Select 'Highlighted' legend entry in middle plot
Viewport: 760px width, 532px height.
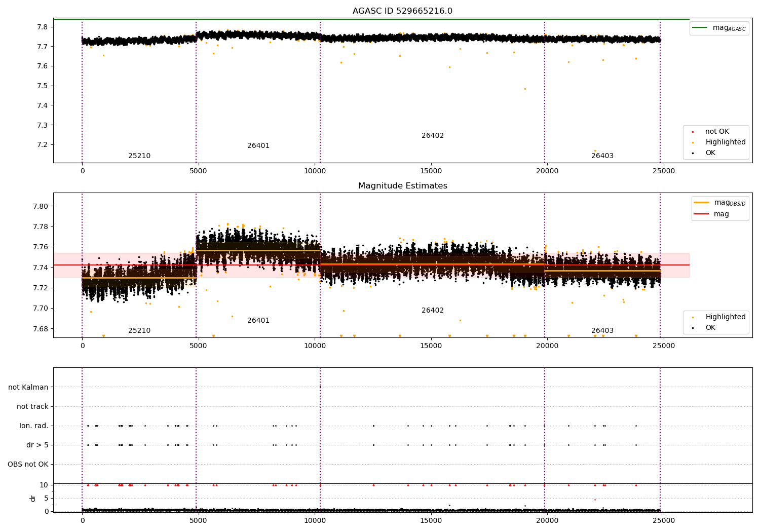click(x=719, y=317)
